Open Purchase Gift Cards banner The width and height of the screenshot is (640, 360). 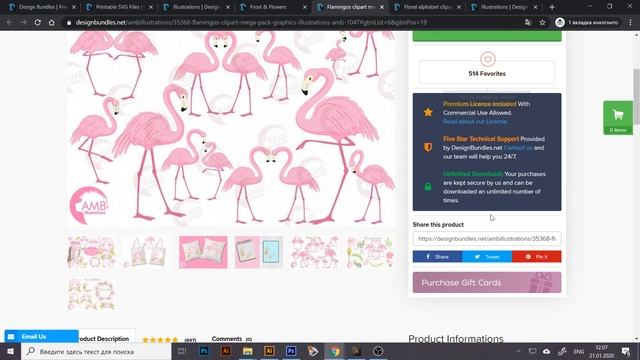(487, 282)
